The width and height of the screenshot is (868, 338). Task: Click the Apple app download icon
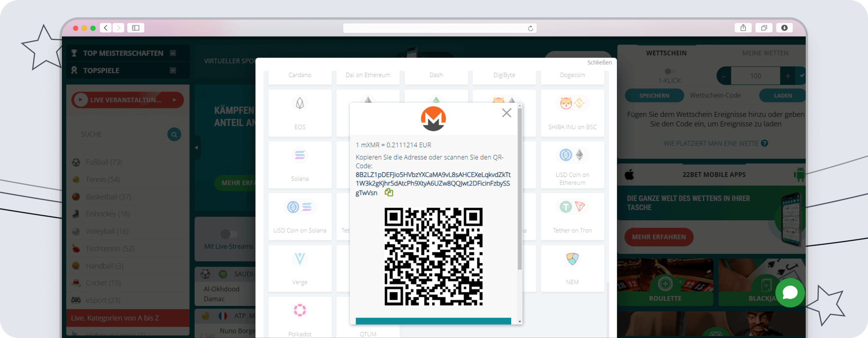[x=629, y=174]
